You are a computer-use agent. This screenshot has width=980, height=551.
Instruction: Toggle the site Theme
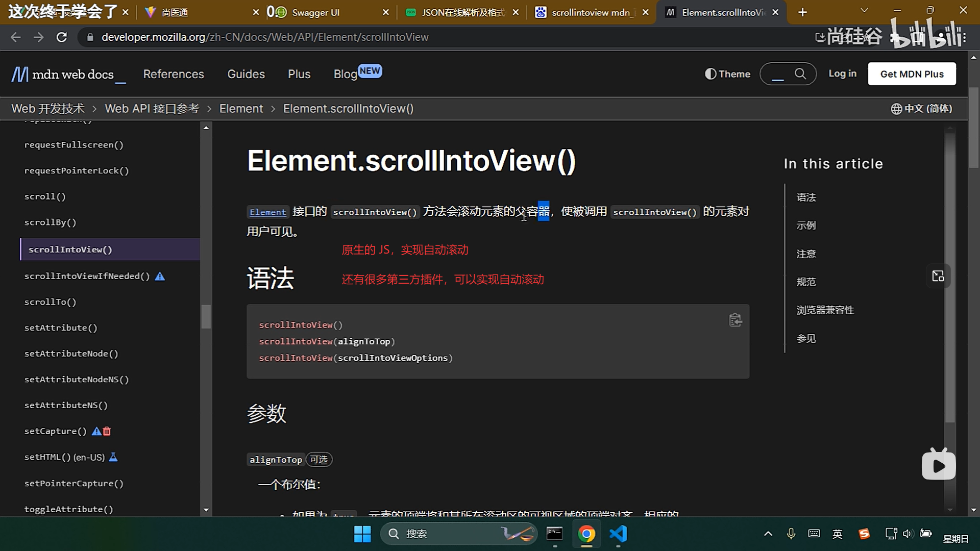tap(727, 73)
